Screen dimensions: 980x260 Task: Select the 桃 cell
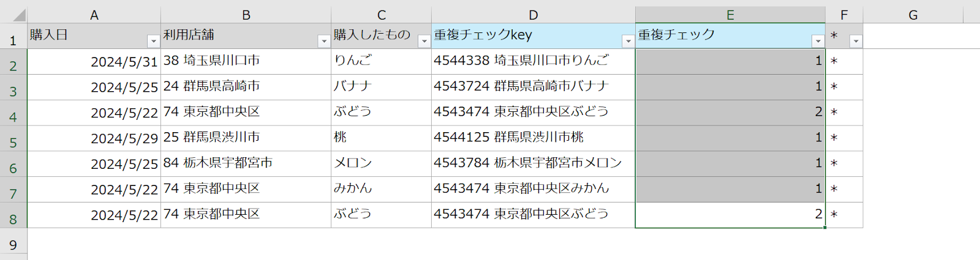[x=382, y=139]
